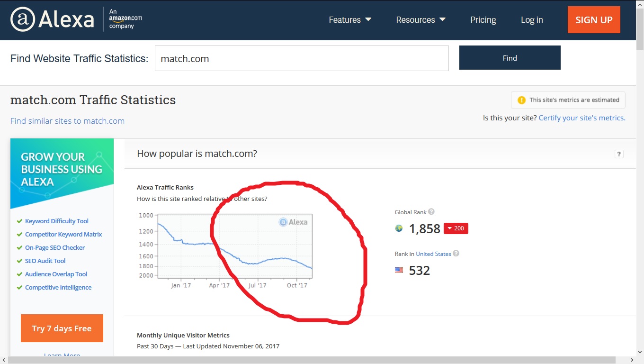Click the Amazon.com company logo
The height and width of the screenshot is (364, 644).
click(125, 19)
